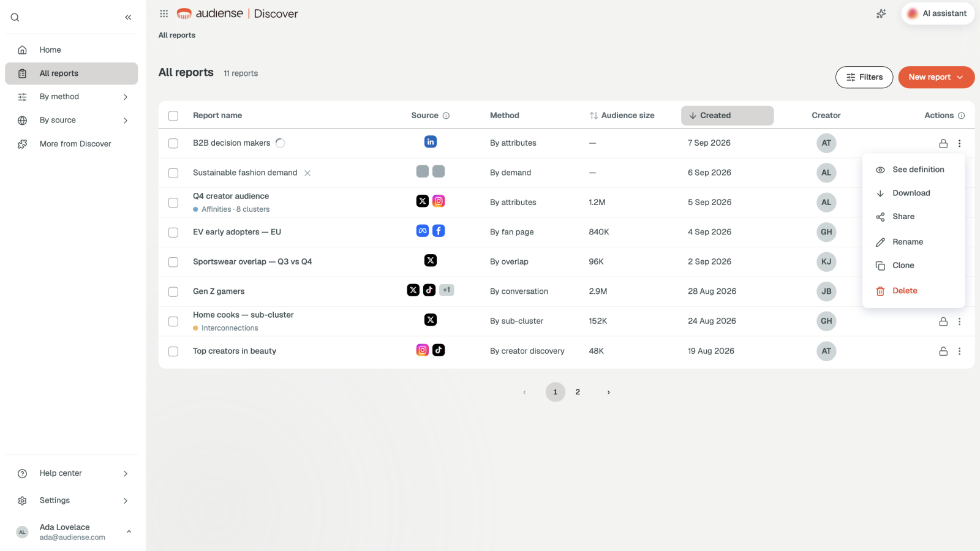Image resolution: width=980 pixels, height=551 pixels.
Task: Expand the By method sidebar section
Action: [72, 97]
